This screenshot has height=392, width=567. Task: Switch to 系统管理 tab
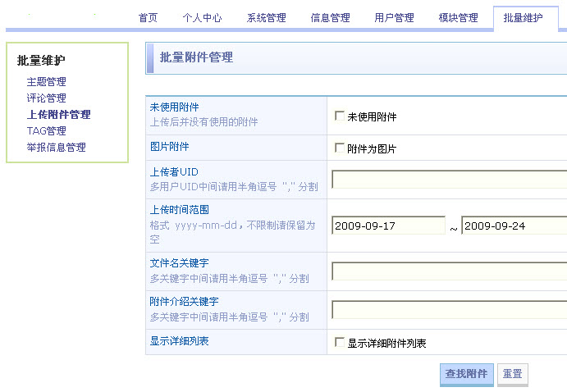click(x=266, y=18)
